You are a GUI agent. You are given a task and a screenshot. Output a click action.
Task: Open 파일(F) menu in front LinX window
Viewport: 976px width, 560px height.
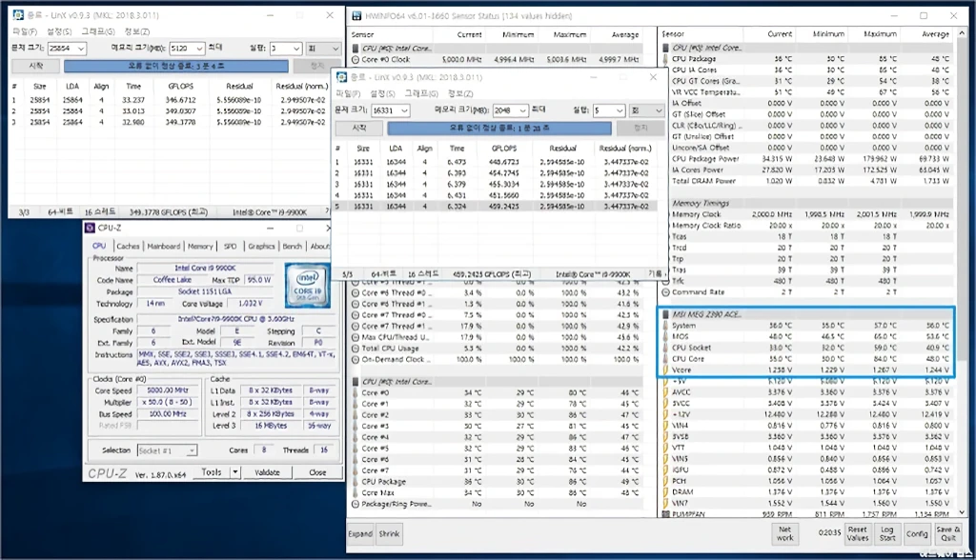tap(348, 93)
